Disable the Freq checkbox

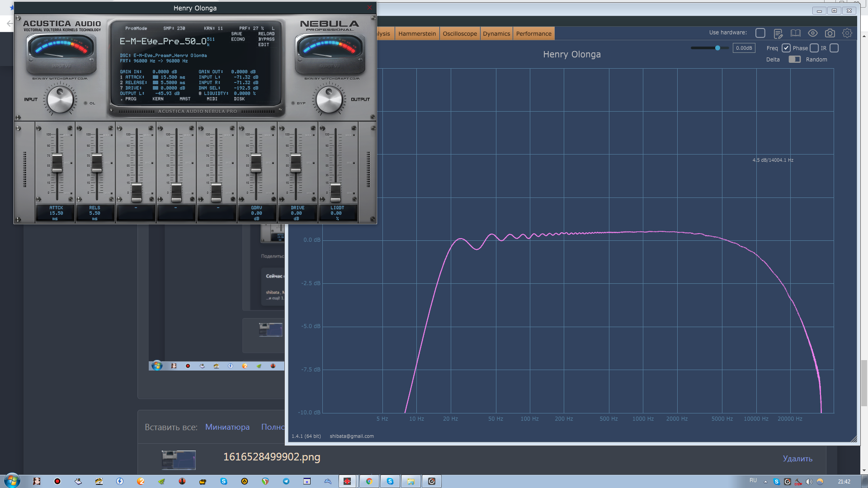786,48
